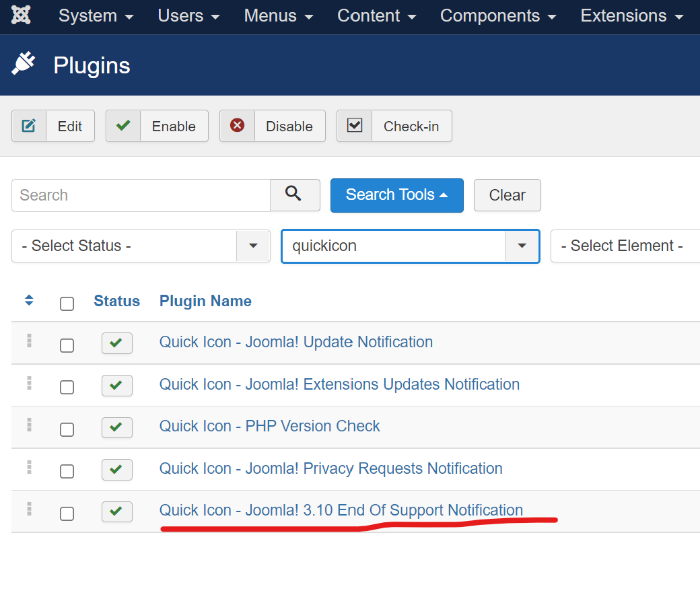Click drag handle of Joomla! Update Notification row
Screen dimensions: 700x603
coord(30,341)
